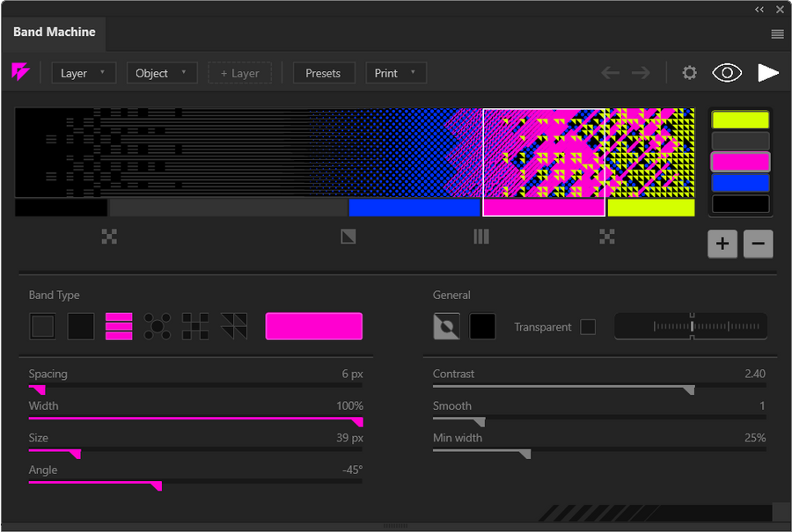Choose the horizontal lines band type
Viewport: 792px width, 532px height.
(x=119, y=326)
